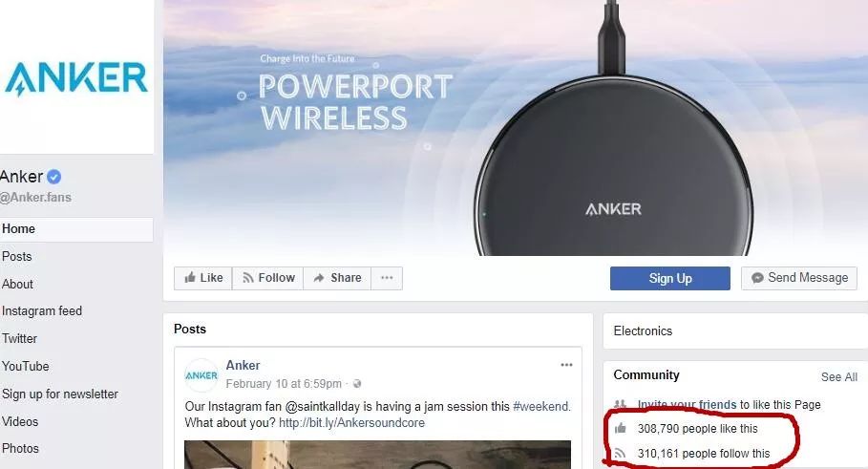Click the Anker logo profile picture
Viewport: 868px width, 469px height.
[x=76, y=77]
